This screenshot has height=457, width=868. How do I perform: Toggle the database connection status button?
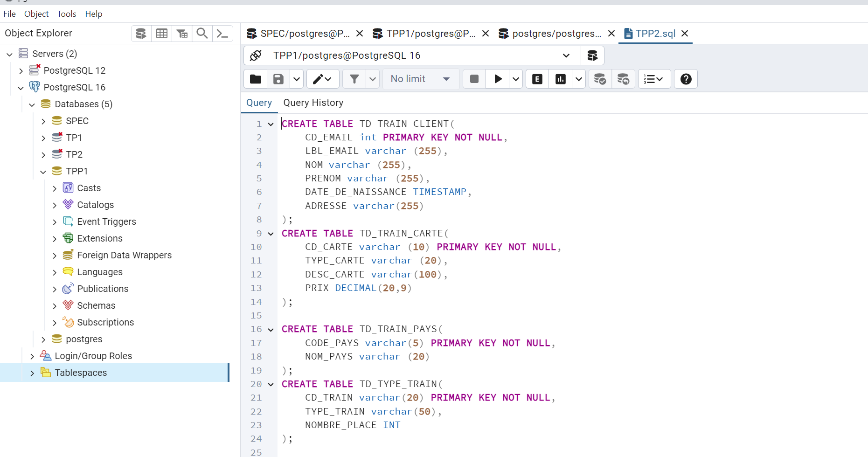coord(256,56)
